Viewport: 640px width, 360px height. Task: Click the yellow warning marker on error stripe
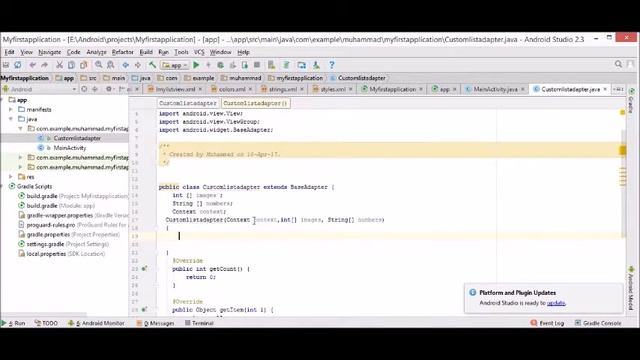tap(623, 151)
